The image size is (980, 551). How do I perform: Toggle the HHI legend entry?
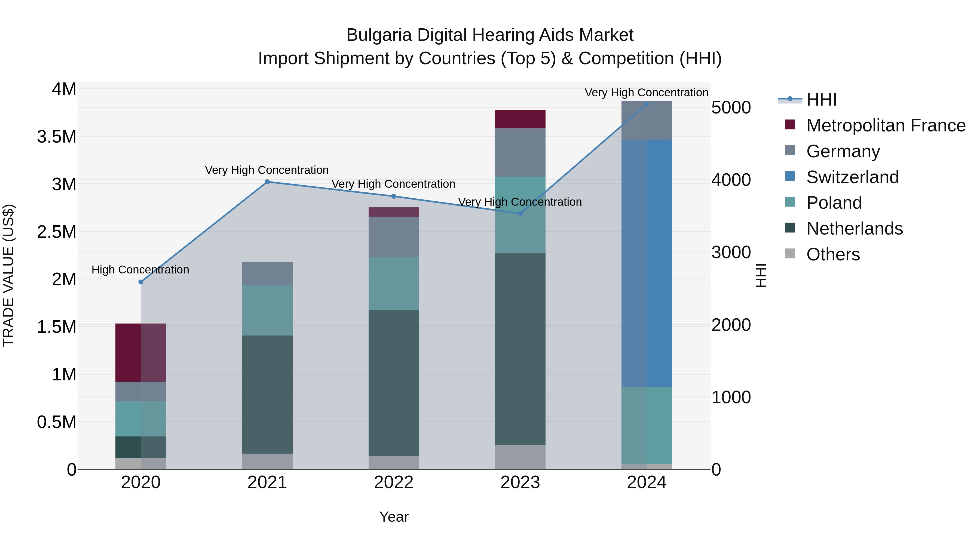point(807,100)
